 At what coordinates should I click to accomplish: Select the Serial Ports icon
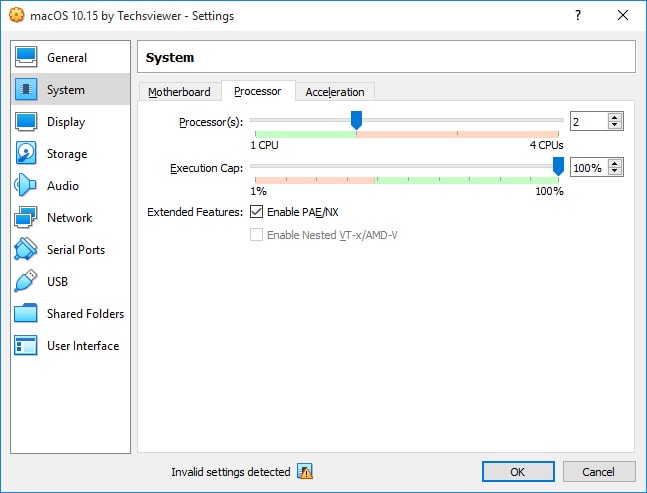(x=27, y=250)
